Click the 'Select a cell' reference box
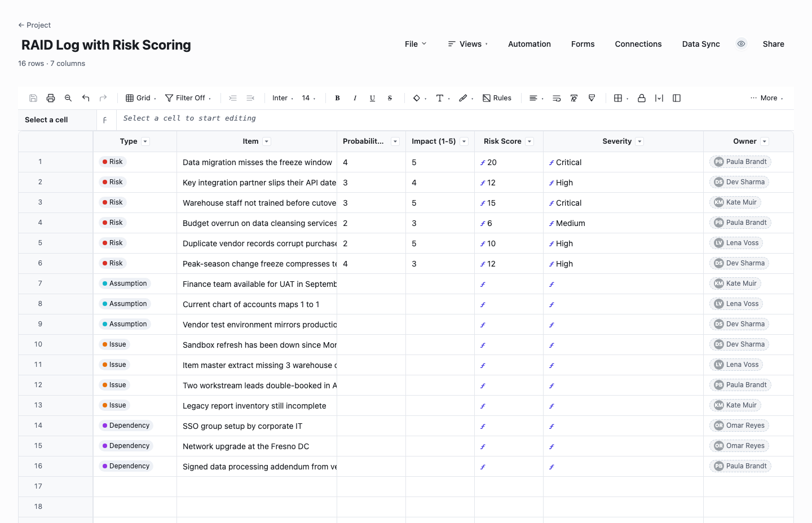 coord(57,119)
